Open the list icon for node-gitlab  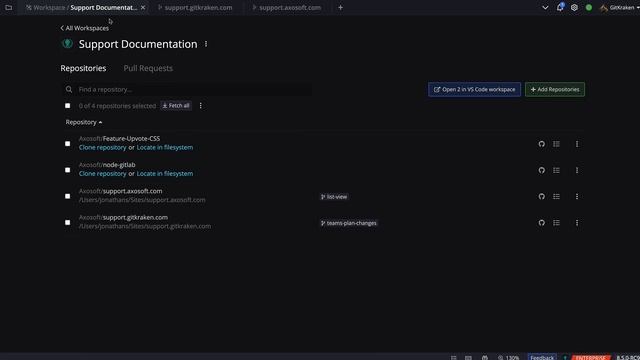click(556, 170)
